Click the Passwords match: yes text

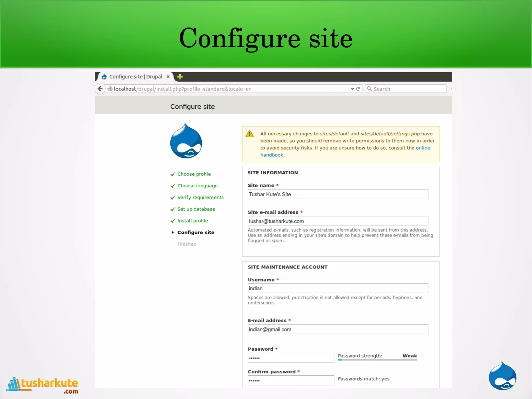[x=364, y=379]
